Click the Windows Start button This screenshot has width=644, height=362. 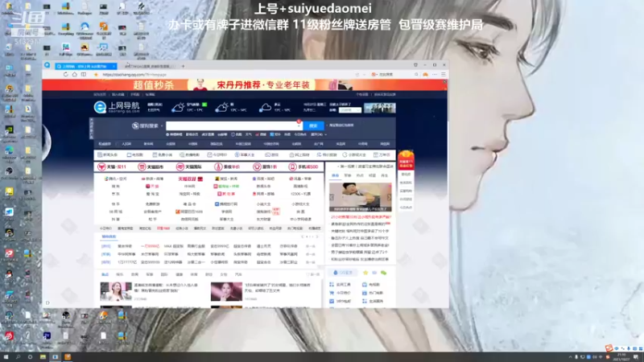point(6,357)
